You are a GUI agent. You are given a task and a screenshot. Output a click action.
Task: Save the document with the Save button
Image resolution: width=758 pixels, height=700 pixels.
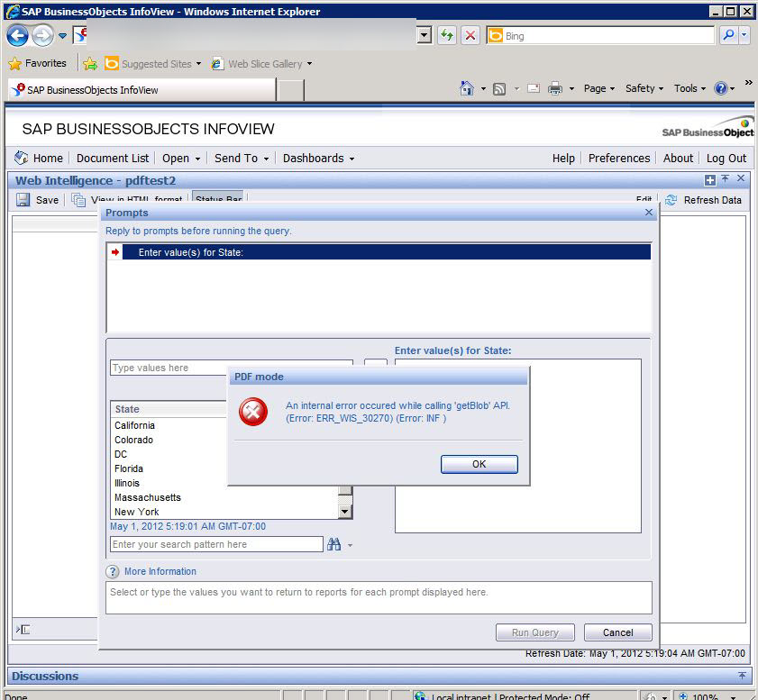37,199
